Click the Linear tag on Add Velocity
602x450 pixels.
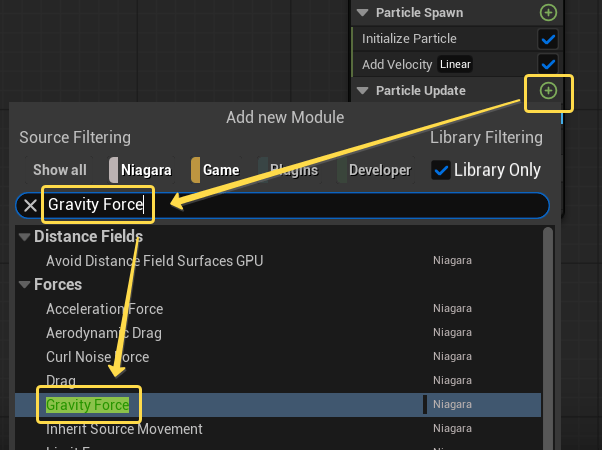[455, 64]
